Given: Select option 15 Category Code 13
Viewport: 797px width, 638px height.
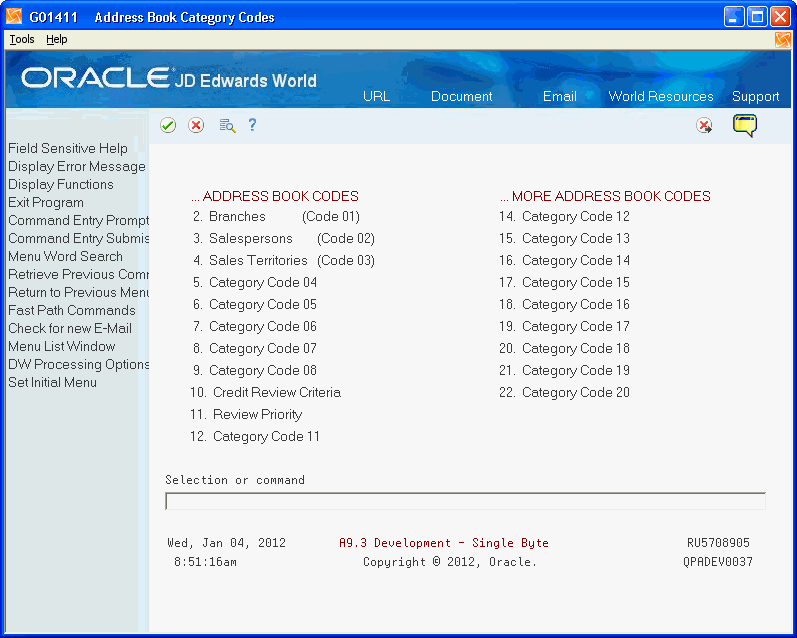Looking at the screenshot, I should click(x=564, y=238).
